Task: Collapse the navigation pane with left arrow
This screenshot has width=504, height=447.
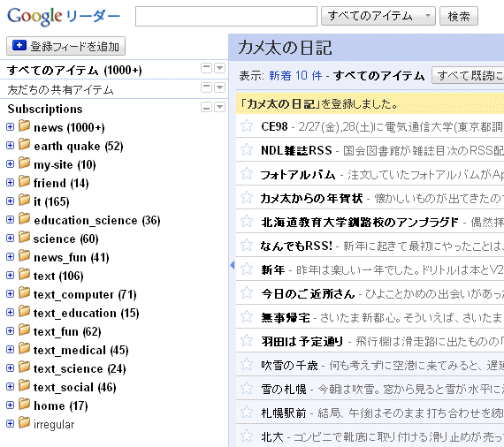Action: pos(232,265)
